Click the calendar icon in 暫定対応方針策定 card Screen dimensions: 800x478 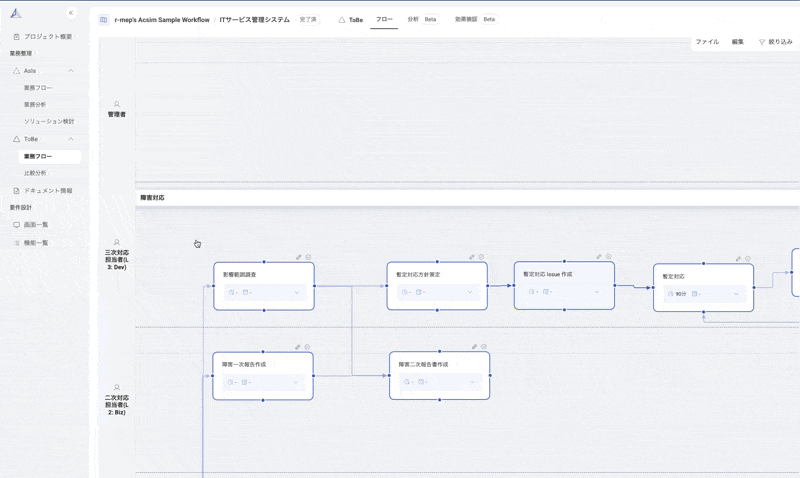tap(418, 292)
